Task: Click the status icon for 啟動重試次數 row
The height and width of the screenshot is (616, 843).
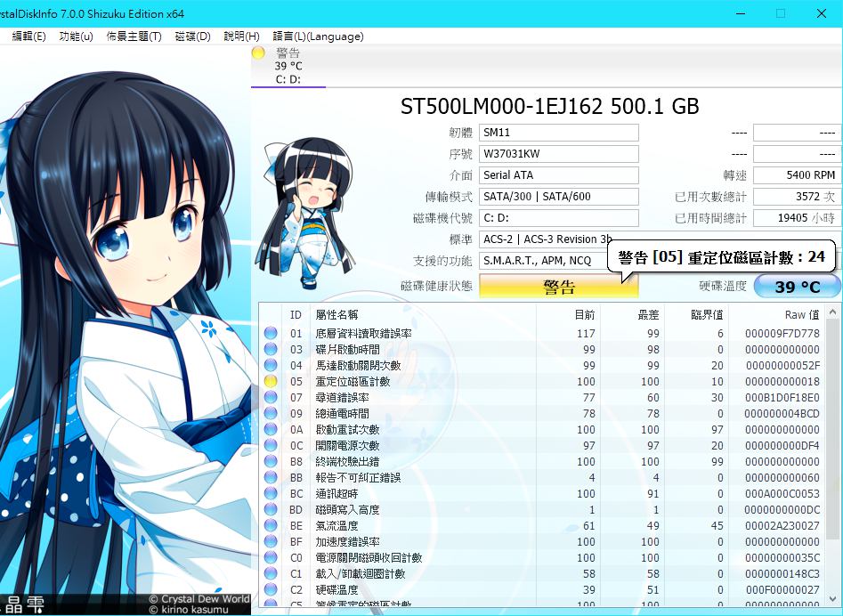Action: 271,429
